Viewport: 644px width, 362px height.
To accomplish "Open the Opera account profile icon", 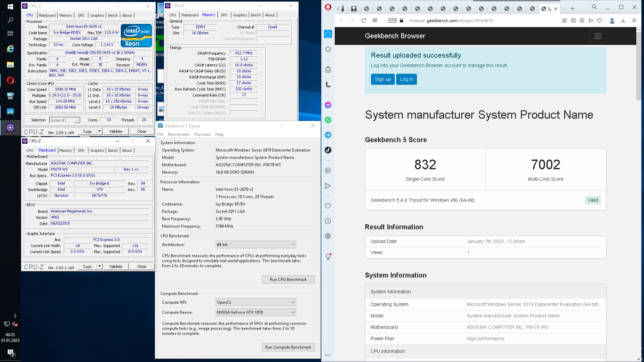I will click(x=612, y=20).
